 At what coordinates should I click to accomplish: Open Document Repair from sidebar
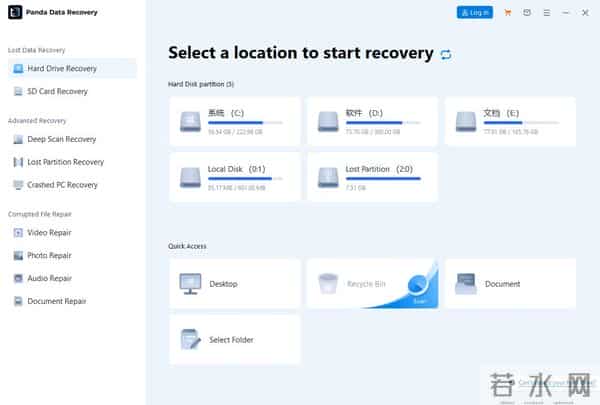coord(57,301)
